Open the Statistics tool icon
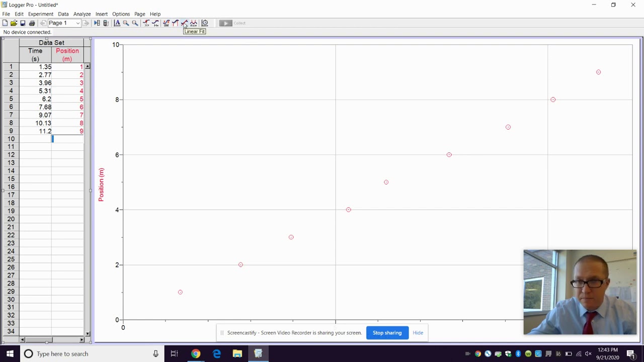The height and width of the screenshot is (362, 644). [166, 23]
